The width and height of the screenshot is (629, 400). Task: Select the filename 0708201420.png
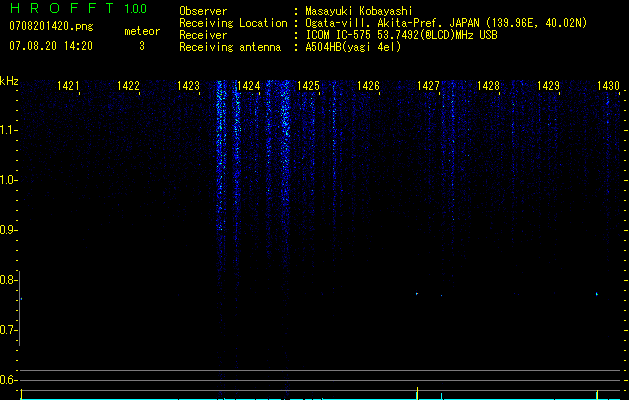tap(51, 27)
